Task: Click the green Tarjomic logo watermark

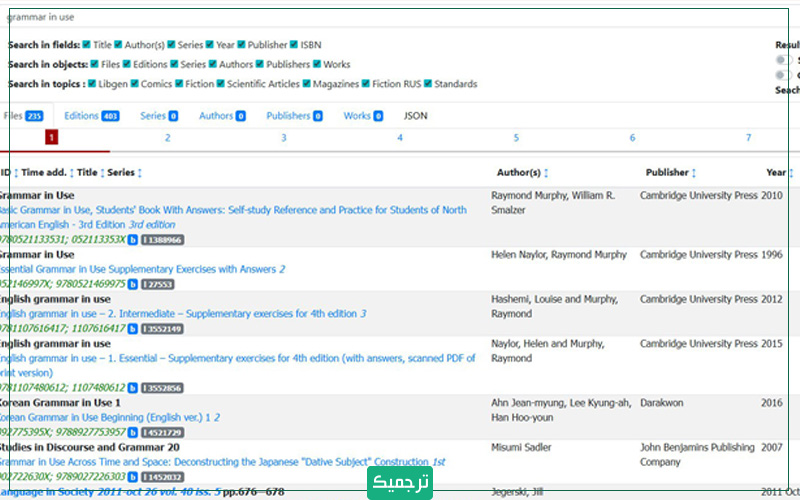Action: tap(399, 482)
